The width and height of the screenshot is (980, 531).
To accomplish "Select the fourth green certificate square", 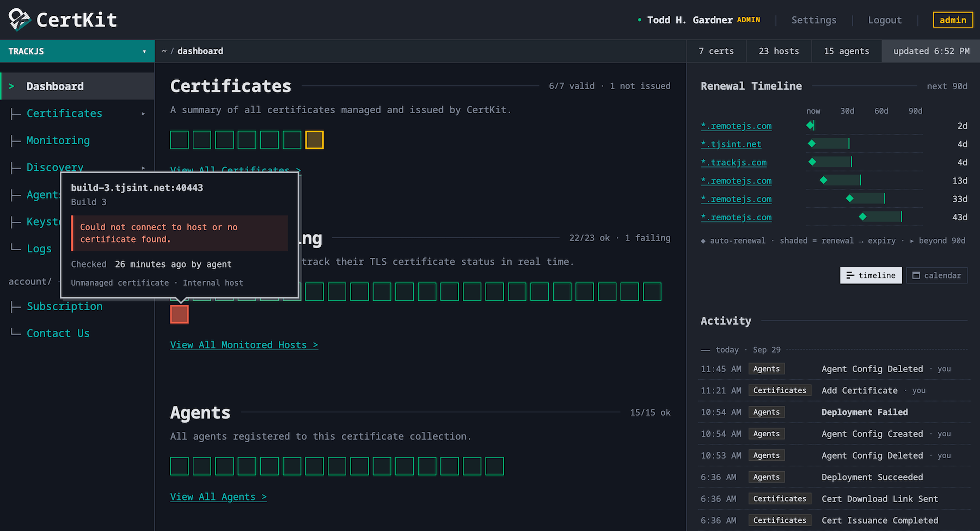I will pyautogui.click(x=247, y=140).
